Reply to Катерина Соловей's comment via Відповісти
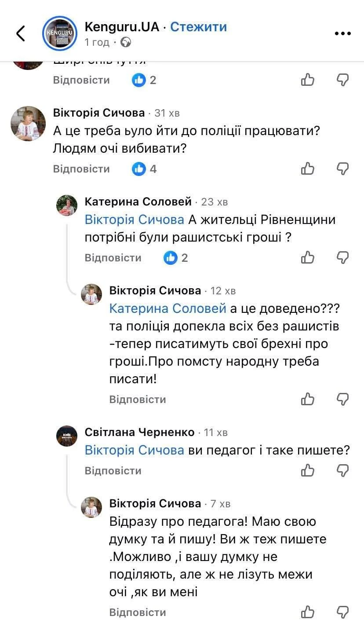This screenshot has width=364, height=638. pos(113,258)
